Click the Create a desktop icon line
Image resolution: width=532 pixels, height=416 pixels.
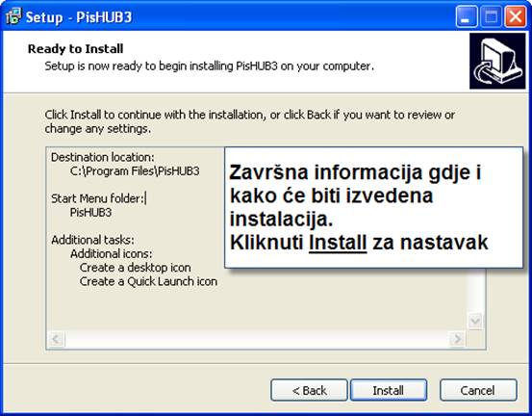click(135, 268)
